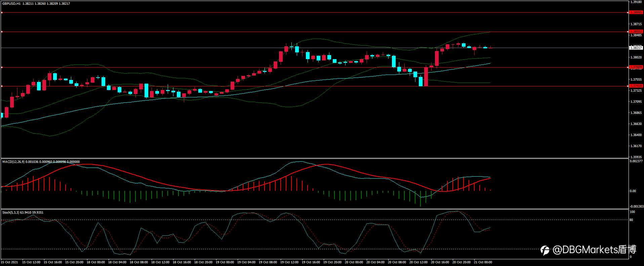Click the Stochastic scale value 80

pos(631,220)
